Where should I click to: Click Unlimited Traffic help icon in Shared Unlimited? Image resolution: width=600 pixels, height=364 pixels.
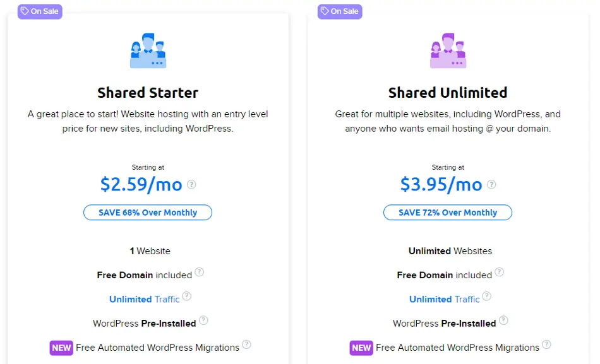(x=487, y=296)
